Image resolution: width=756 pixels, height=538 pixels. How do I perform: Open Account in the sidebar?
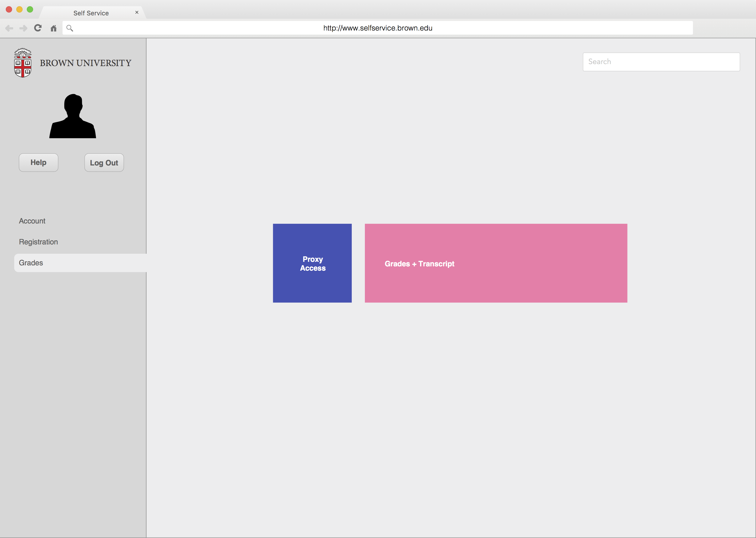32,221
